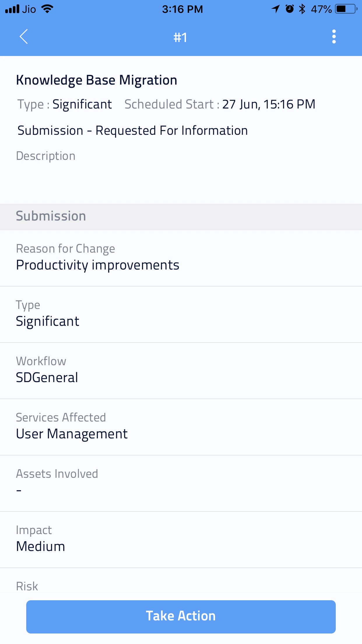Screen dimensions: 362x644
Task: Tap the battery icon in status bar
Action: [346, 9]
